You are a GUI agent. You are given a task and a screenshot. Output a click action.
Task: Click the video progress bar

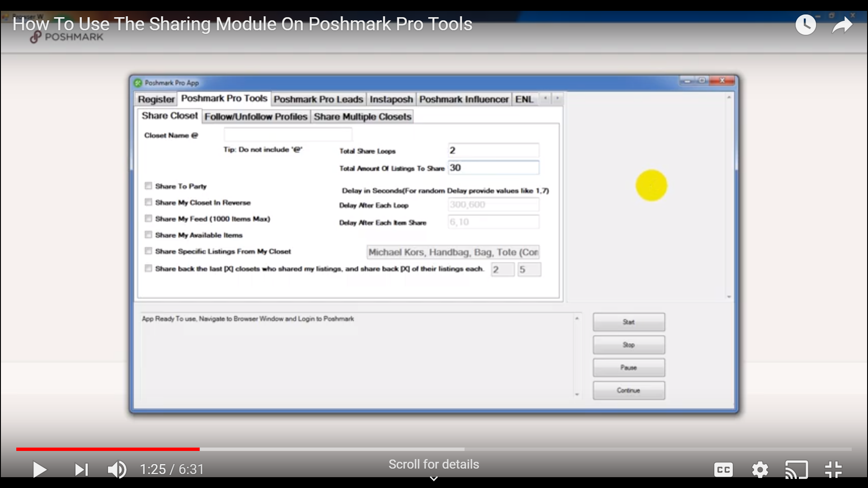pyautogui.click(x=434, y=449)
